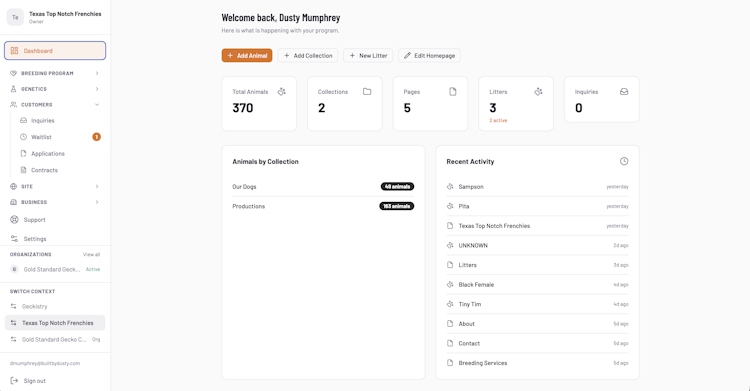Click the Pages document icon

[452, 91]
